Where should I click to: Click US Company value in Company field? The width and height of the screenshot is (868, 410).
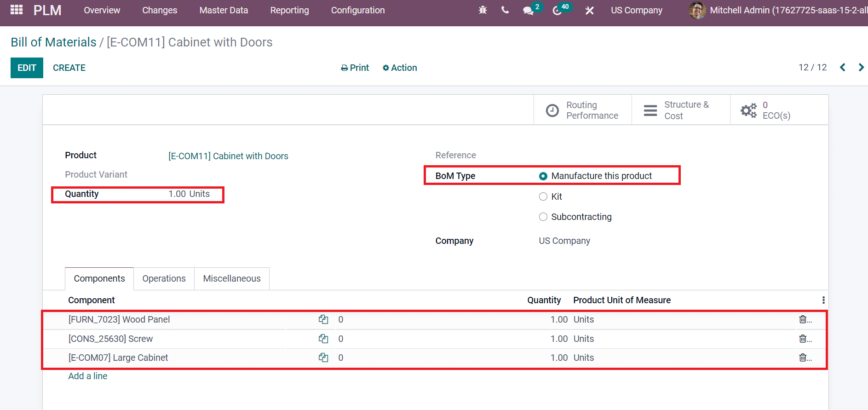[x=564, y=241]
